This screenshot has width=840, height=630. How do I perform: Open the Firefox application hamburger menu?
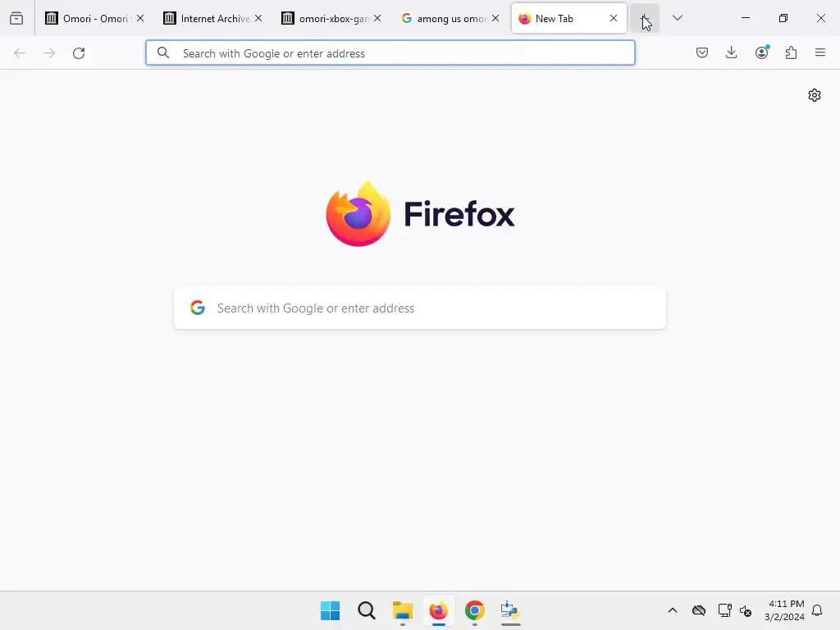(820, 52)
